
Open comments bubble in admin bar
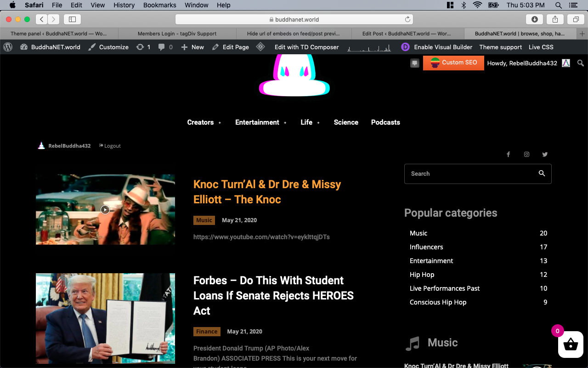point(165,47)
